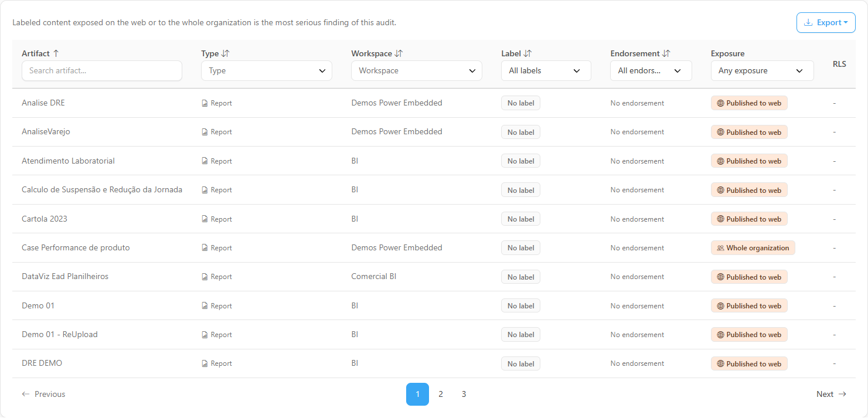
Task: Click globe icon in Demo 01 - ReUpload row
Action: point(720,335)
